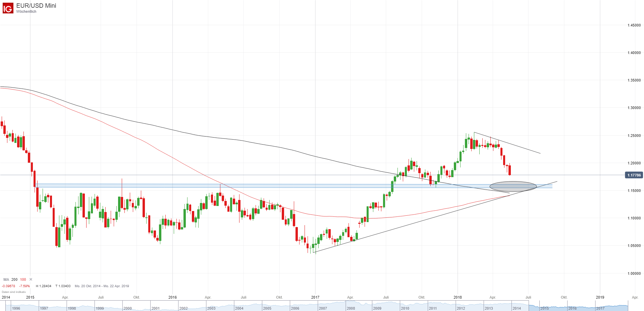Screen dimensions: 644x311
Task: Click the 1.00000 price axis label
Action: click(x=634, y=273)
